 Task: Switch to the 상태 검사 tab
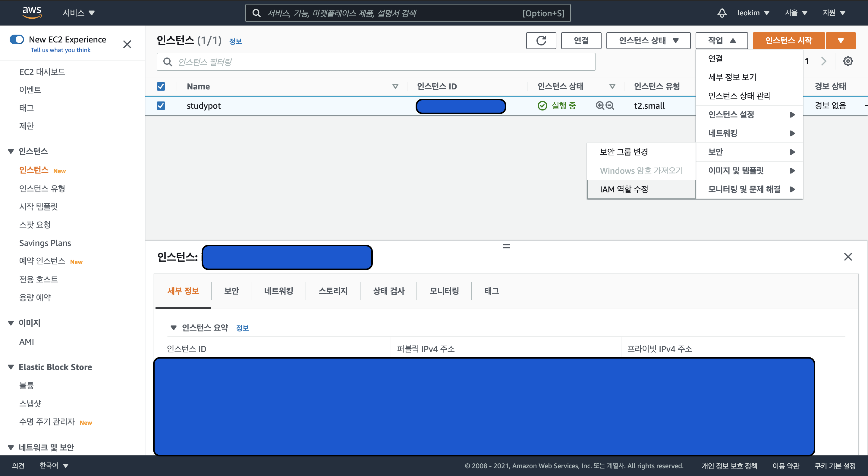(x=388, y=291)
